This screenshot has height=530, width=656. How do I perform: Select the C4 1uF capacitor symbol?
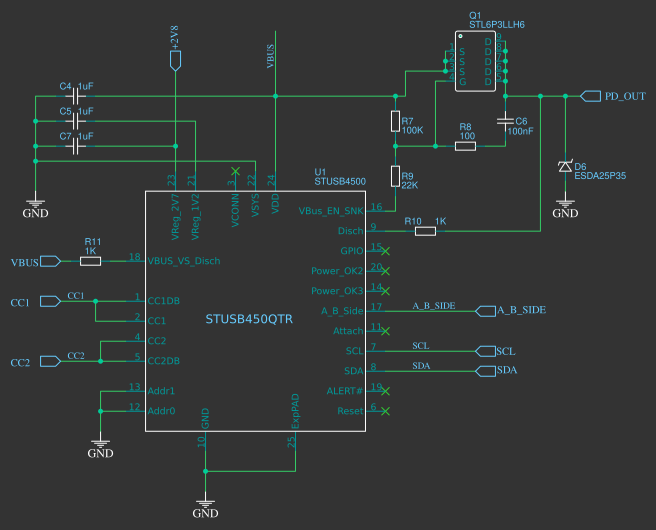[76, 96]
